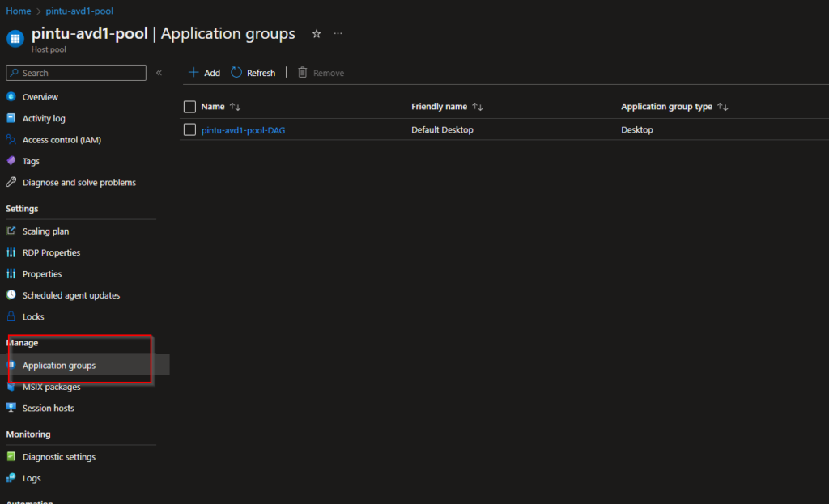Go to Access control (IAM)
This screenshot has width=829, height=504.
pyautogui.click(x=62, y=140)
